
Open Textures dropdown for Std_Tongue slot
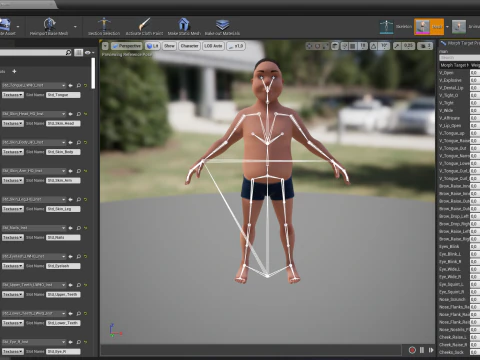[13, 95]
